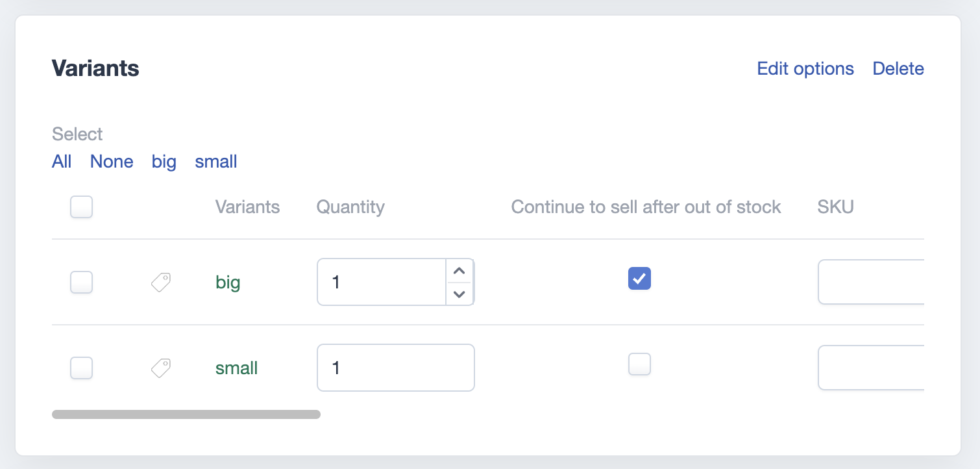Click the tag icon for big variant
The height and width of the screenshot is (469, 980).
(x=161, y=282)
